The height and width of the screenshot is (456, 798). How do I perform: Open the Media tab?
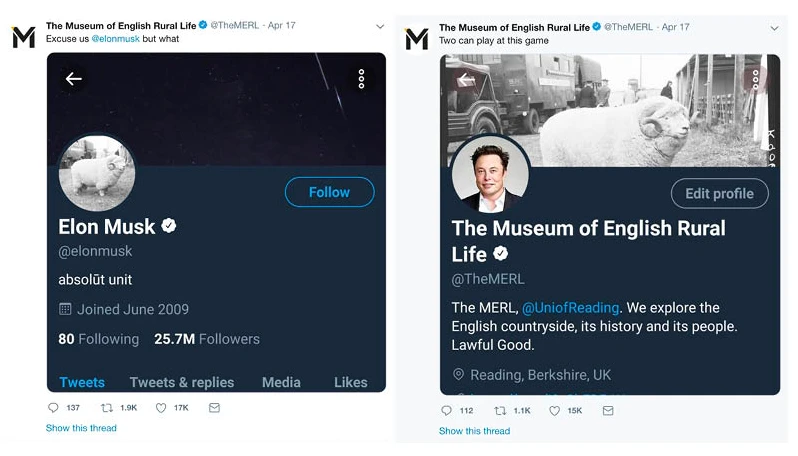tap(281, 382)
